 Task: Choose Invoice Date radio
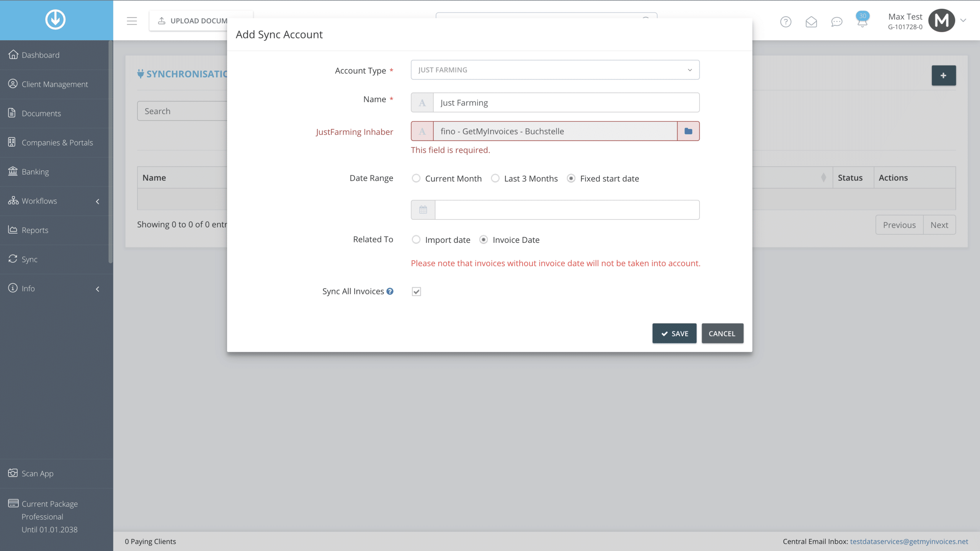click(x=483, y=240)
